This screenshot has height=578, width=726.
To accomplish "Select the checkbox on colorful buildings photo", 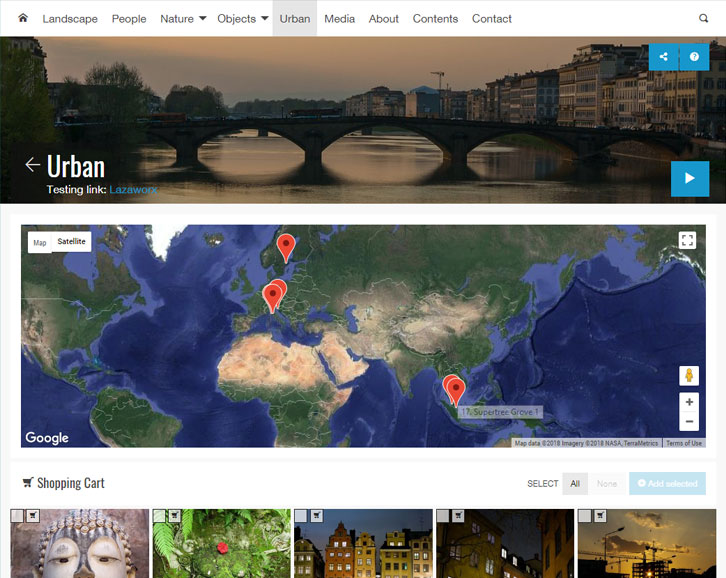I will point(301,516).
